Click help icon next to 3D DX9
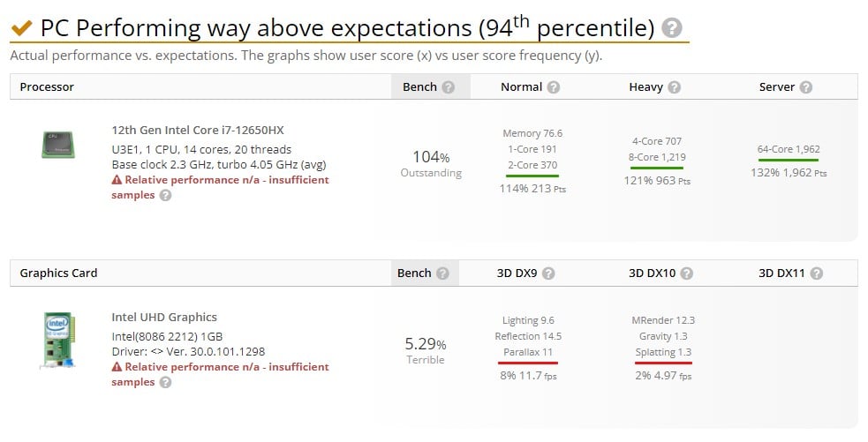Image resolution: width=868 pixels, height=442 pixels. click(x=548, y=273)
